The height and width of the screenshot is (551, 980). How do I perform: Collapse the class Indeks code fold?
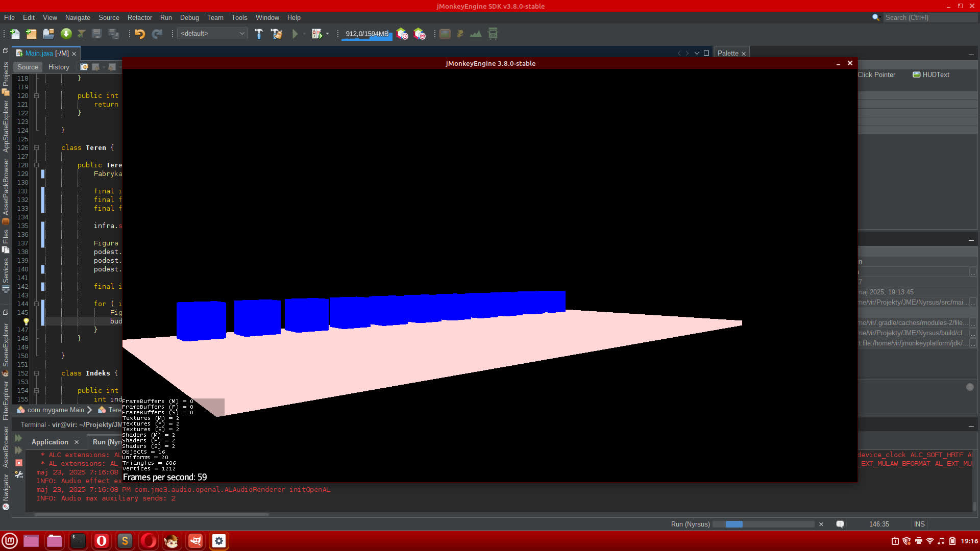pyautogui.click(x=36, y=373)
